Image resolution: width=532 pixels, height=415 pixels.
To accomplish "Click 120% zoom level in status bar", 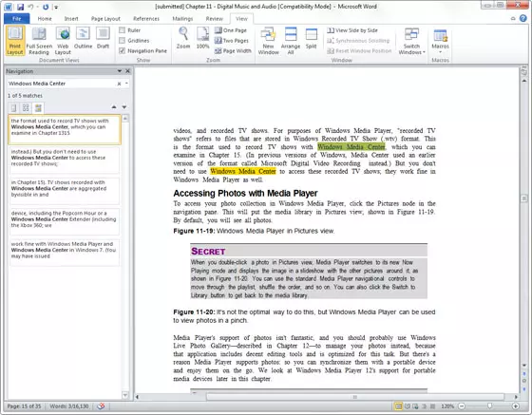I will 447,406.
